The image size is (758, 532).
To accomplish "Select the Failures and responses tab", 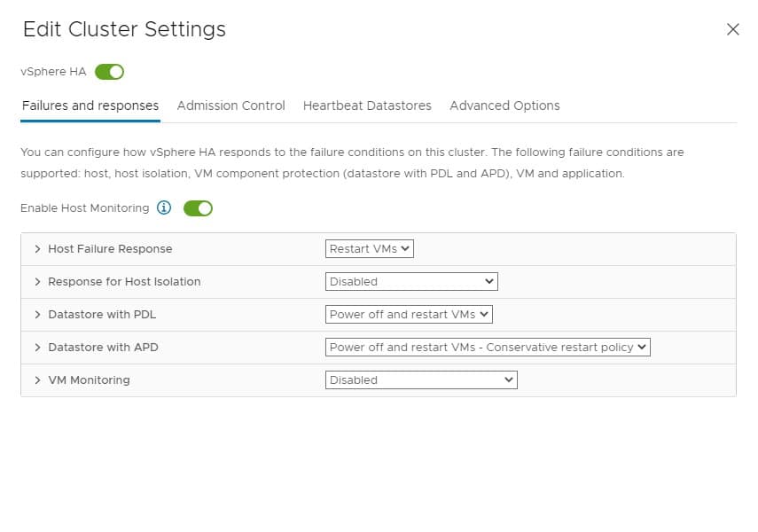I will pos(90,106).
